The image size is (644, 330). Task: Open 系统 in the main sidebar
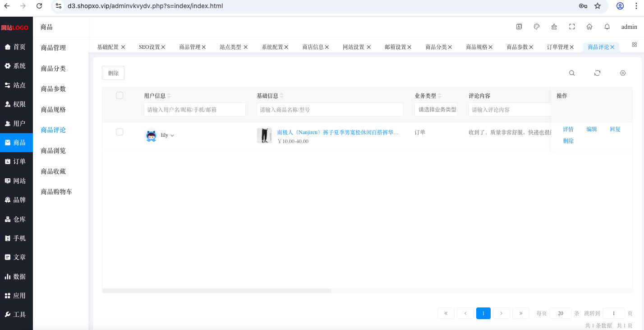[16, 66]
